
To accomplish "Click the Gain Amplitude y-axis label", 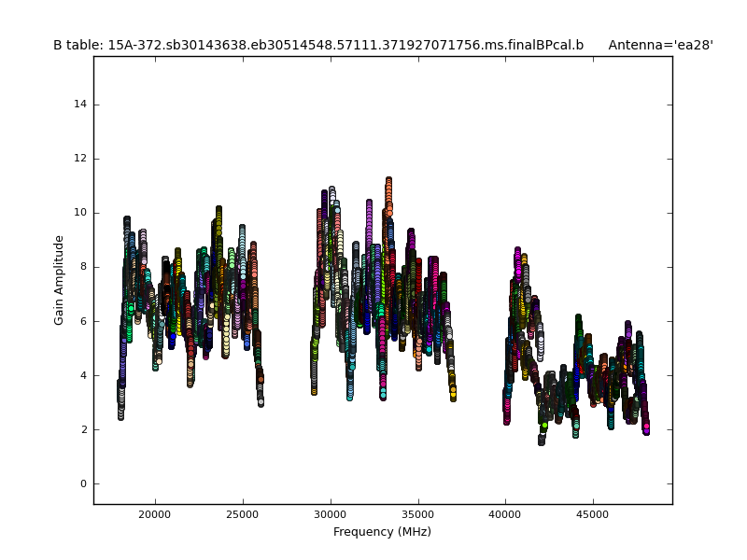I will (59, 280).
